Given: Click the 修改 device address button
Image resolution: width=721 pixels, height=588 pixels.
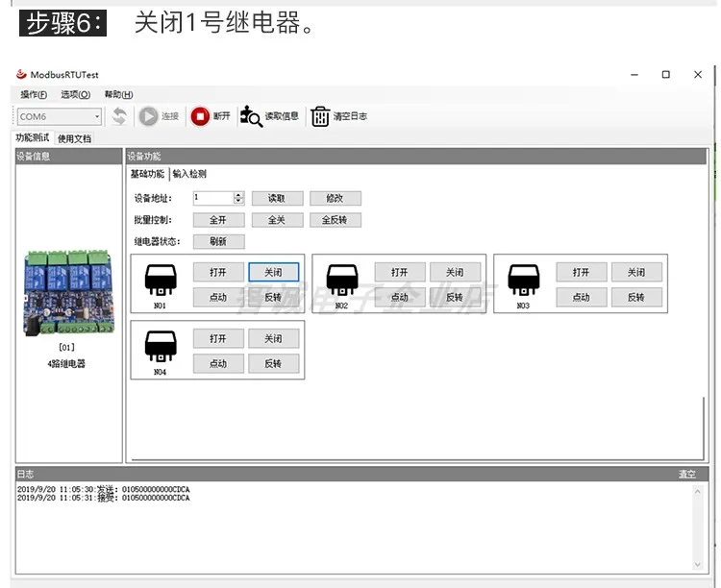Looking at the screenshot, I should (x=336, y=198).
